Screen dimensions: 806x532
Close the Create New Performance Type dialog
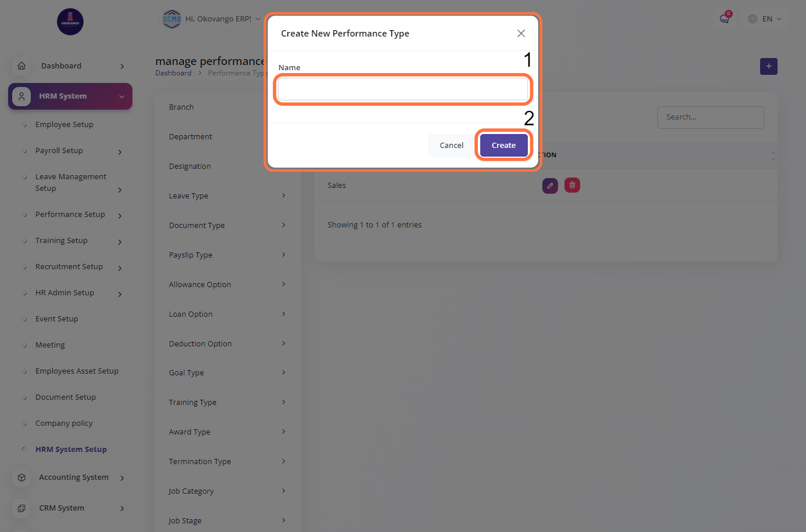521,34
